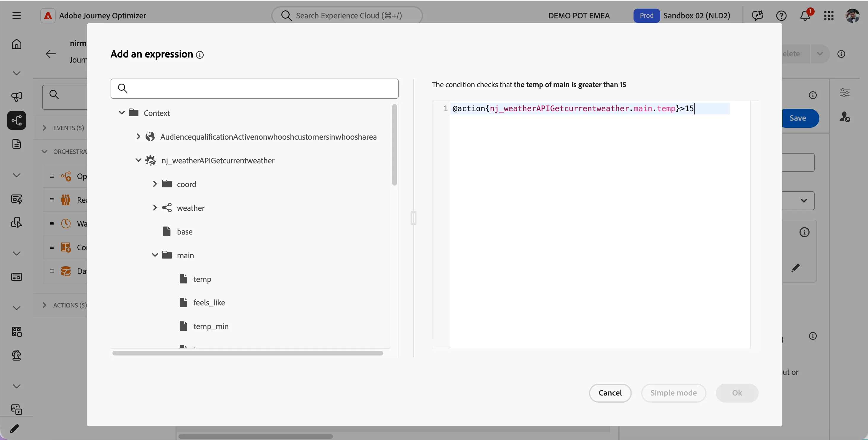Collapse nj_weatherAPIGetcurrentweather node
This screenshot has height=440, width=868.
[x=138, y=160]
